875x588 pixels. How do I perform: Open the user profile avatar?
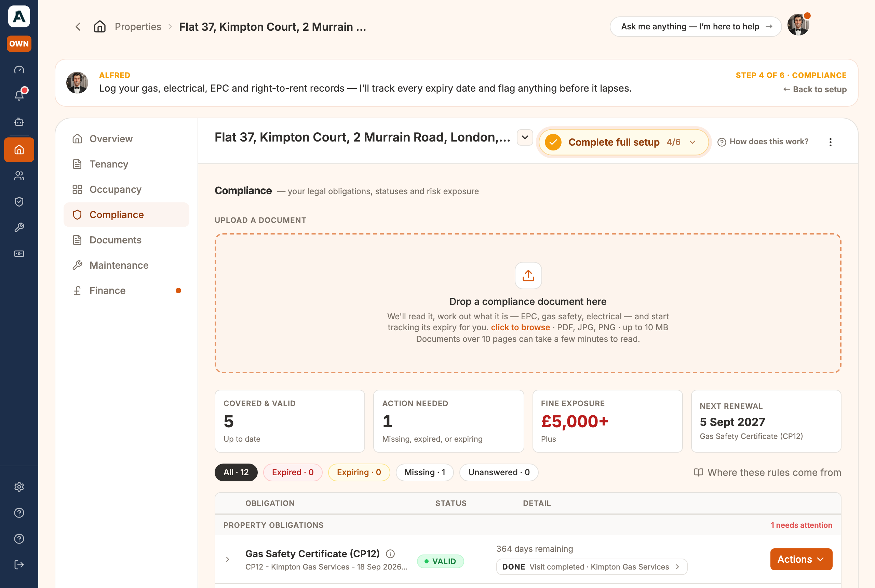[x=798, y=25]
